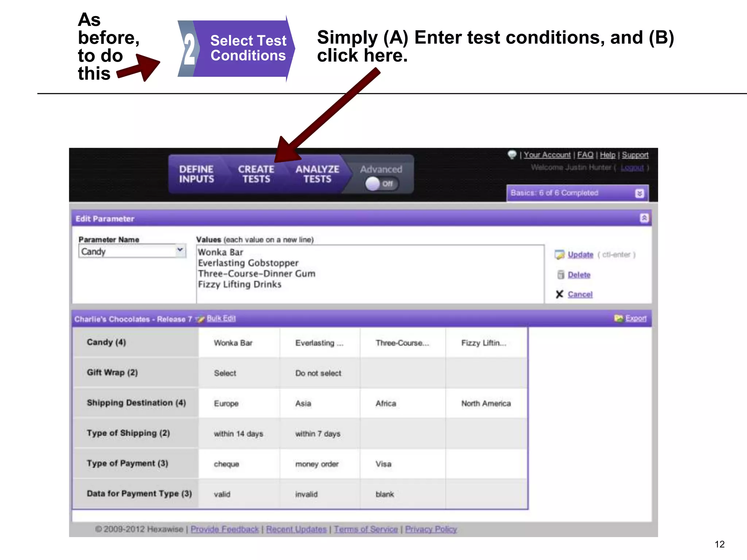Open the Parameter Name dropdown
The height and width of the screenshot is (560, 747).
coord(180,250)
